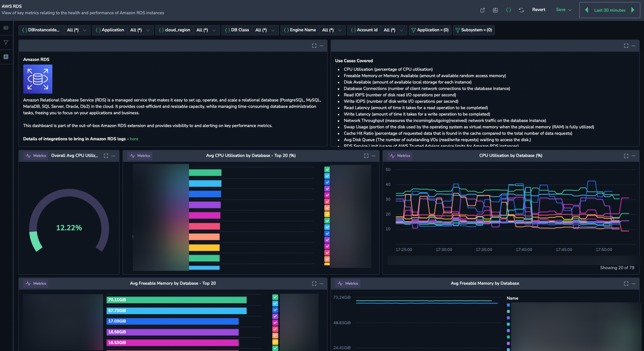This screenshot has width=644, height=351.
Task: Follow the 'here' link for RDS logs integrations
Action: pos(134,139)
